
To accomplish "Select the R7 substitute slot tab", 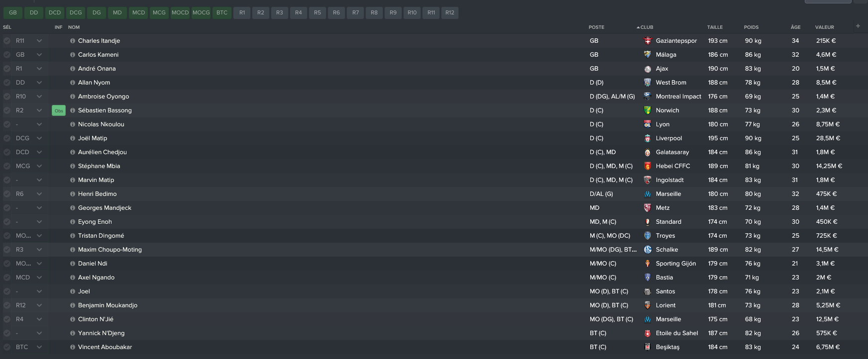I will click(x=355, y=12).
